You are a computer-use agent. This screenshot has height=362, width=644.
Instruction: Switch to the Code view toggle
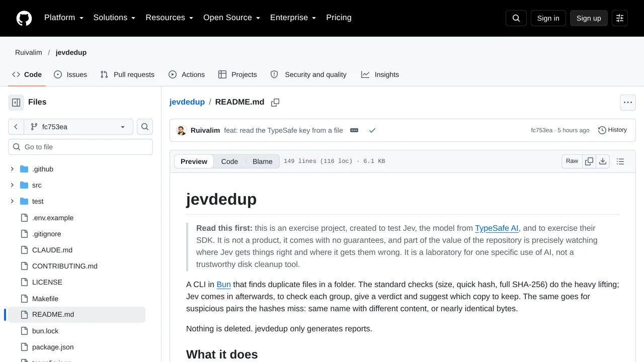click(x=229, y=161)
